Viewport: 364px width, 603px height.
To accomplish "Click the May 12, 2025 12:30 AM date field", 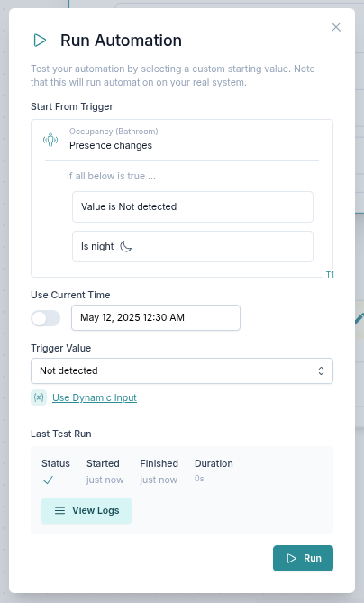I will coord(156,317).
